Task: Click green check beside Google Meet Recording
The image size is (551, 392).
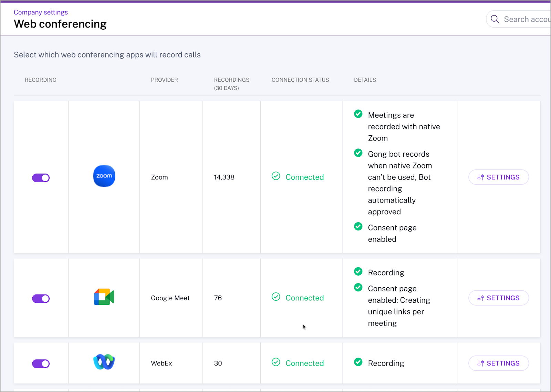Action: click(x=358, y=271)
